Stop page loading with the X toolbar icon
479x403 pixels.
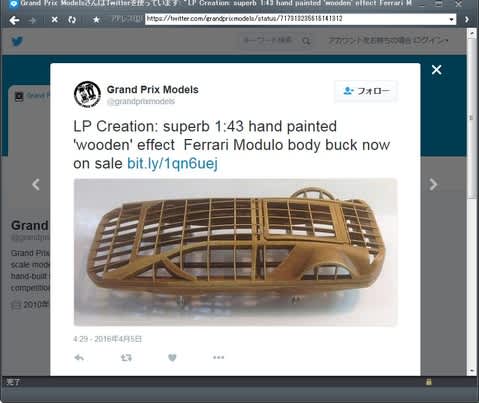tap(54, 20)
